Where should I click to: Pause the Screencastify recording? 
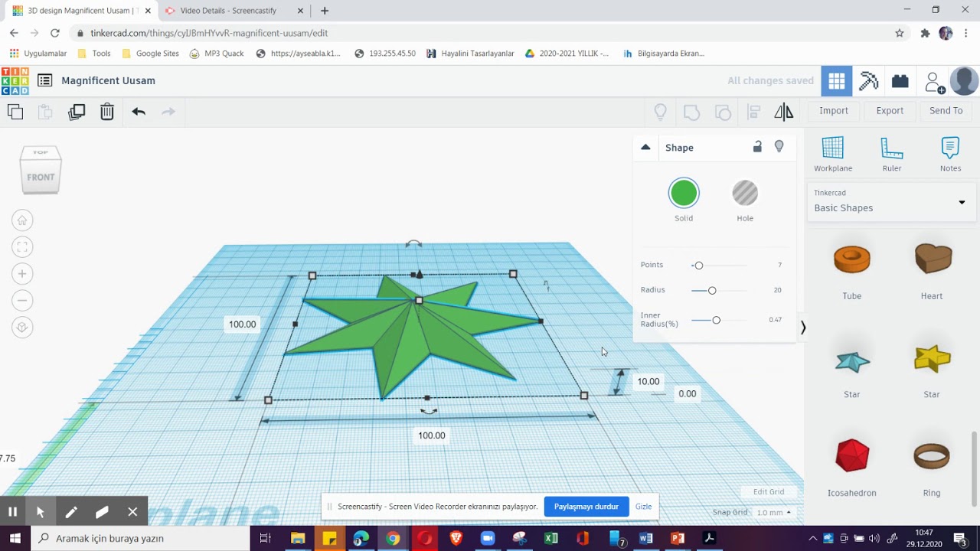click(x=12, y=512)
